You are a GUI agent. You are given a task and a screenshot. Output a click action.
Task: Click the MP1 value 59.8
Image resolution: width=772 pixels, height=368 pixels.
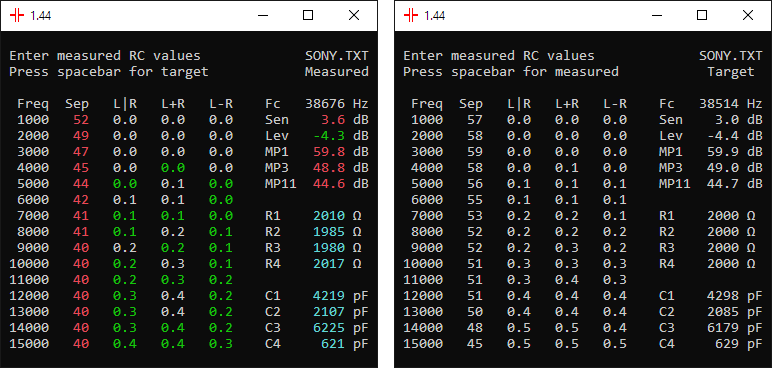click(329, 152)
